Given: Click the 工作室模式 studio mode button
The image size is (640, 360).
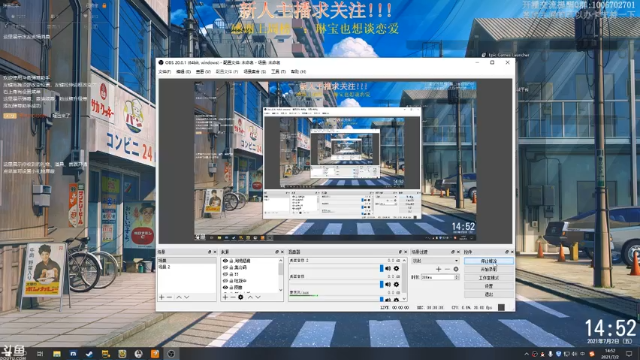Looking at the screenshot, I should (x=489, y=278).
